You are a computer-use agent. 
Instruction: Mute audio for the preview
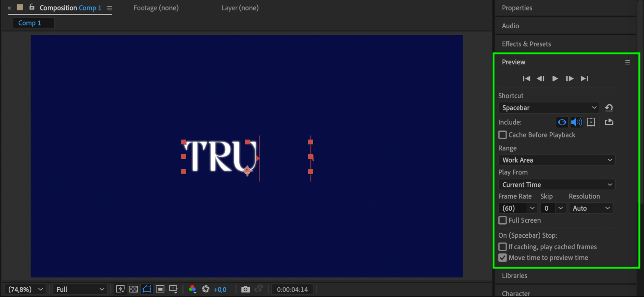click(576, 122)
